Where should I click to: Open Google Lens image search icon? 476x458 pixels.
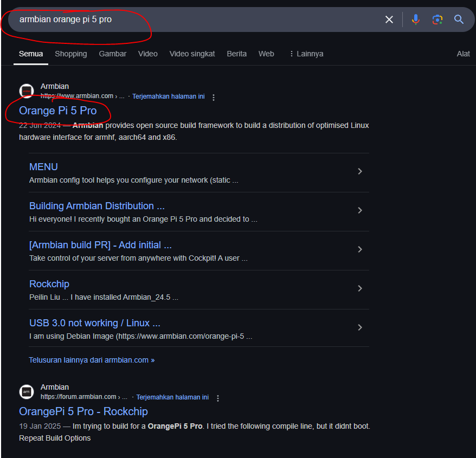click(437, 20)
